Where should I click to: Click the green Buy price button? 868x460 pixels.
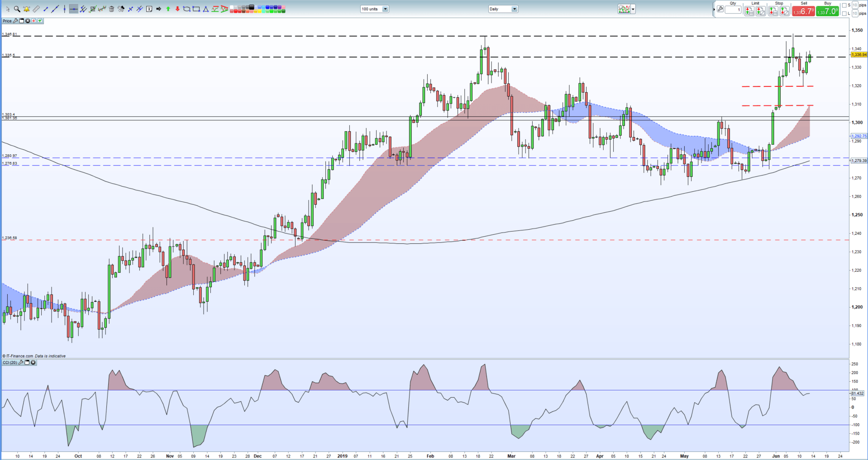pos(827,11)
